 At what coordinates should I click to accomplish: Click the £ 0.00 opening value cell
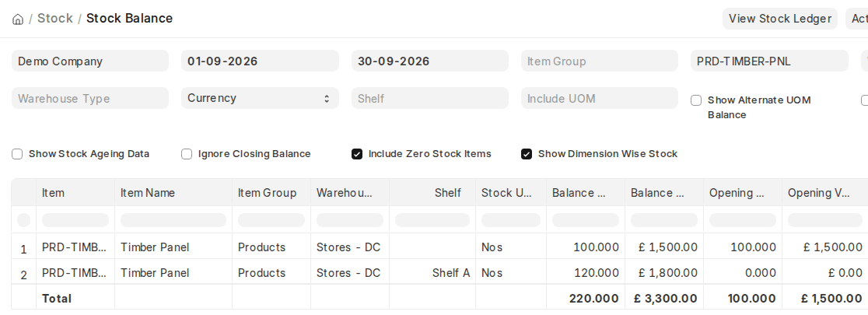point(824,273)
